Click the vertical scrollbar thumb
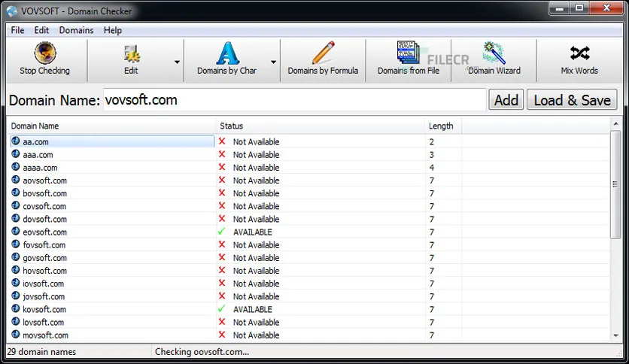This screenshot has width=629, height=364. (x=615, y=184)
